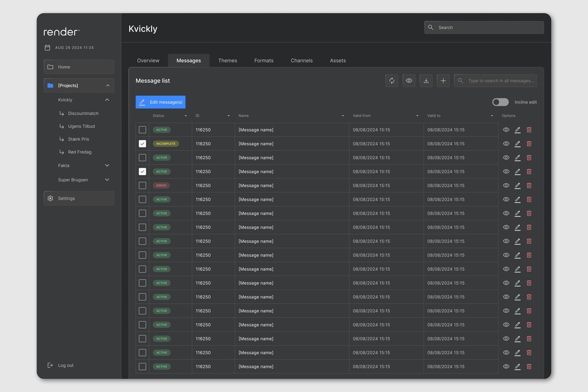Image resolution: width=588 pixels, height=392 pixels.
Task: Switch to the Overview tab
Action: click(148, 60)
